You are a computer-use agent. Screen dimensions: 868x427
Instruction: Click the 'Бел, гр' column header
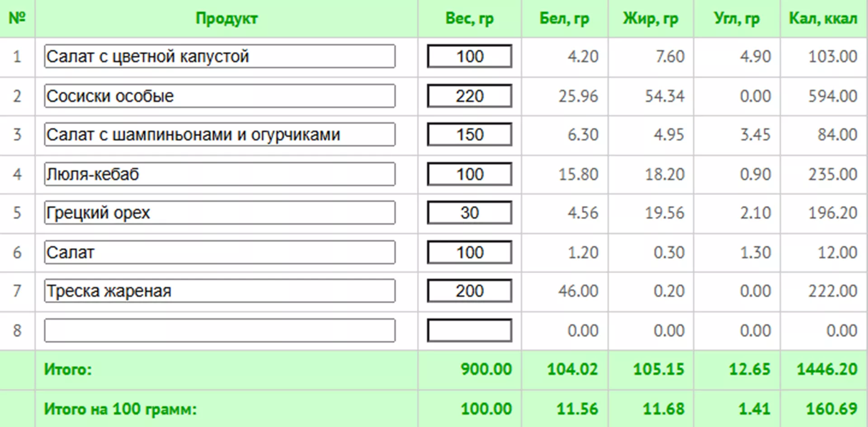click(x=564, y=19)
